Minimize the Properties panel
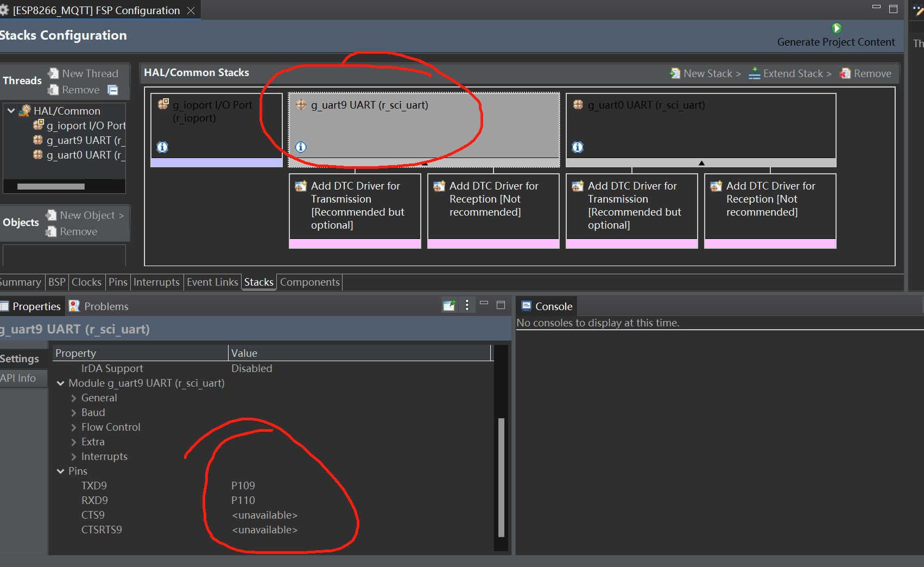This screenshot has height=567, width=924. (x=484, y=303)
